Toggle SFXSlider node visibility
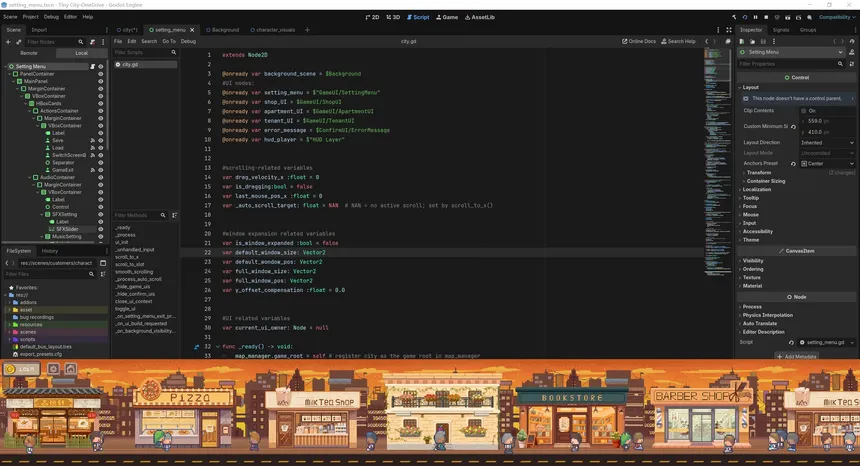The width and height of the screenshot is (860, 466). coord(100,229)
